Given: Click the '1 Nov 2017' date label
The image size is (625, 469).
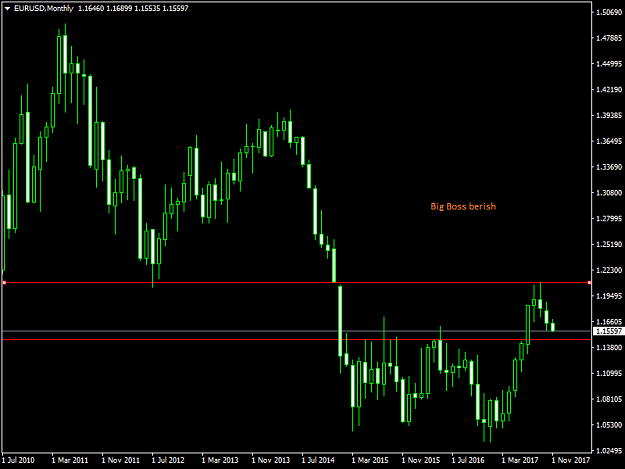Looking at the screenshot, I should pos(571,460).
